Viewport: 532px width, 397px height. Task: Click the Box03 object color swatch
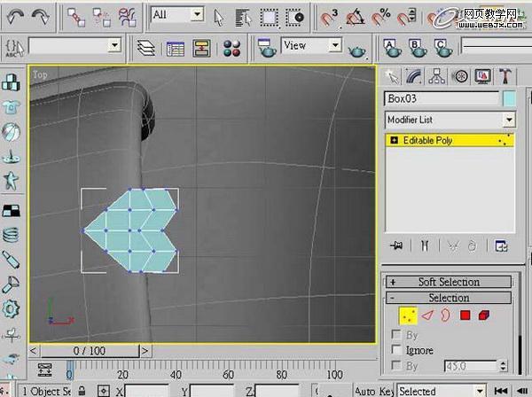[509, 99]
